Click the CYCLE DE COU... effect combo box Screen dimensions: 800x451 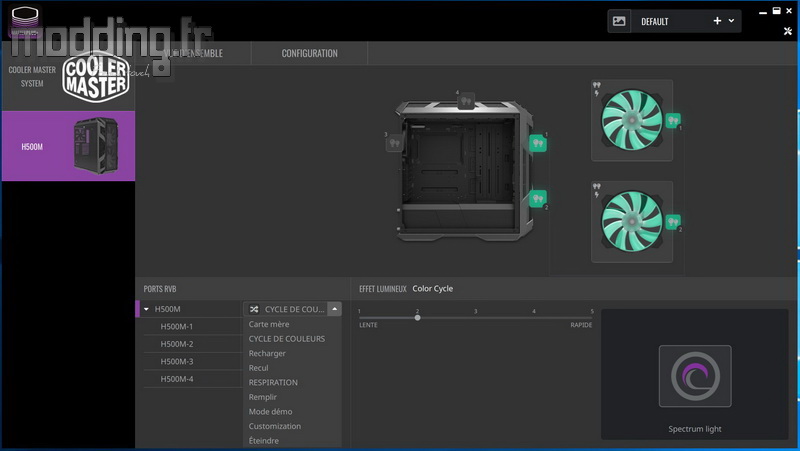pos(292,309)
